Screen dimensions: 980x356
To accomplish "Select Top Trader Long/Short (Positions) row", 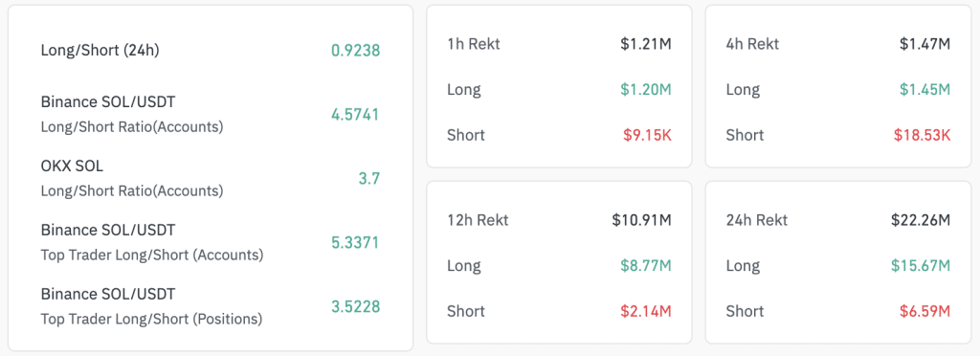I will (210, 306).
